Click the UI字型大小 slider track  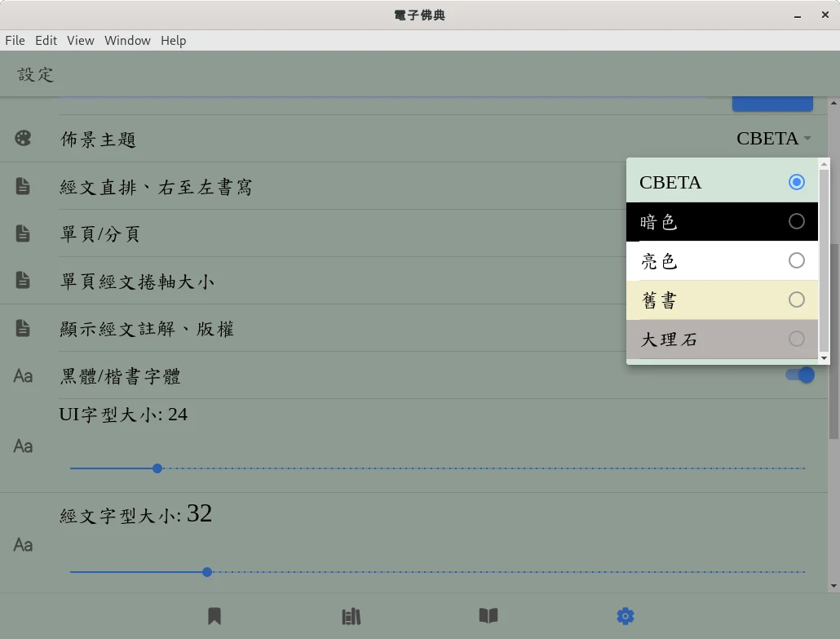coord(437,468)
